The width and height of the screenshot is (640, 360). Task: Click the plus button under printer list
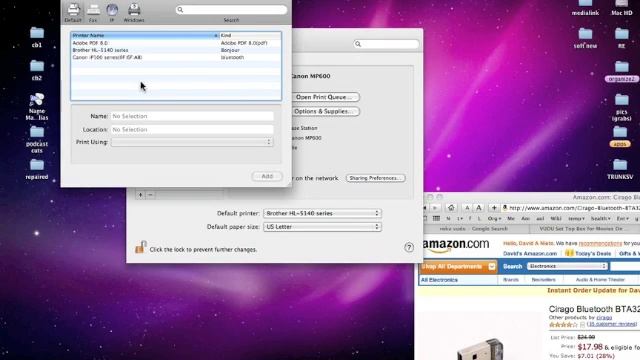pos(140,195)
